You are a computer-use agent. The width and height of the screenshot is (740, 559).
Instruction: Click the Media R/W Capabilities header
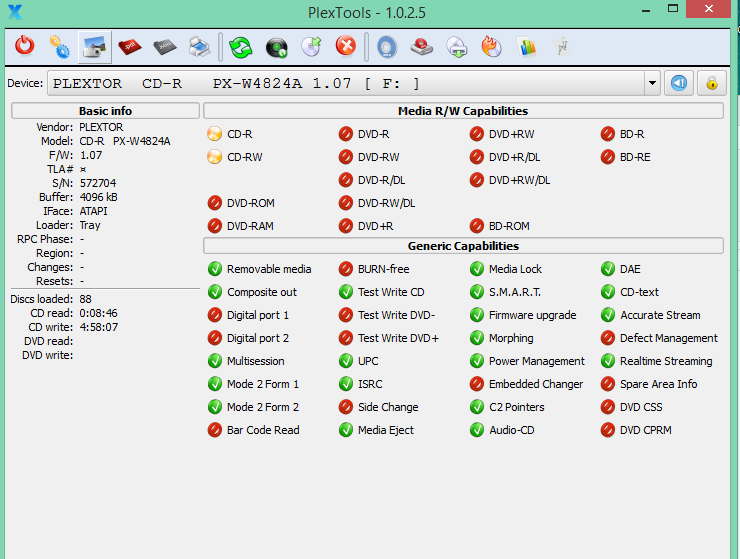click(463, 111)
